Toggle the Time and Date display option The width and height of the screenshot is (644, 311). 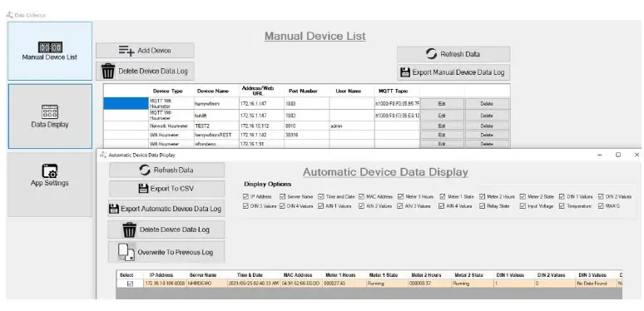[x=321, y=196]
